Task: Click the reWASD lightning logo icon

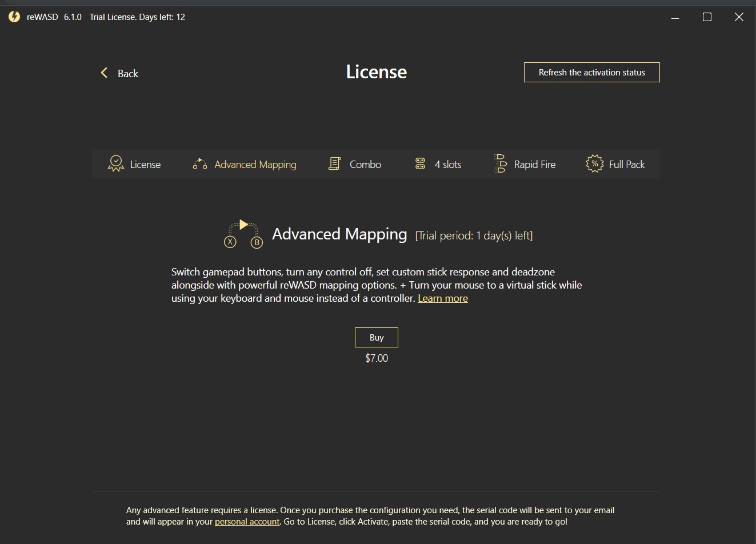Action: coord(14,17)
